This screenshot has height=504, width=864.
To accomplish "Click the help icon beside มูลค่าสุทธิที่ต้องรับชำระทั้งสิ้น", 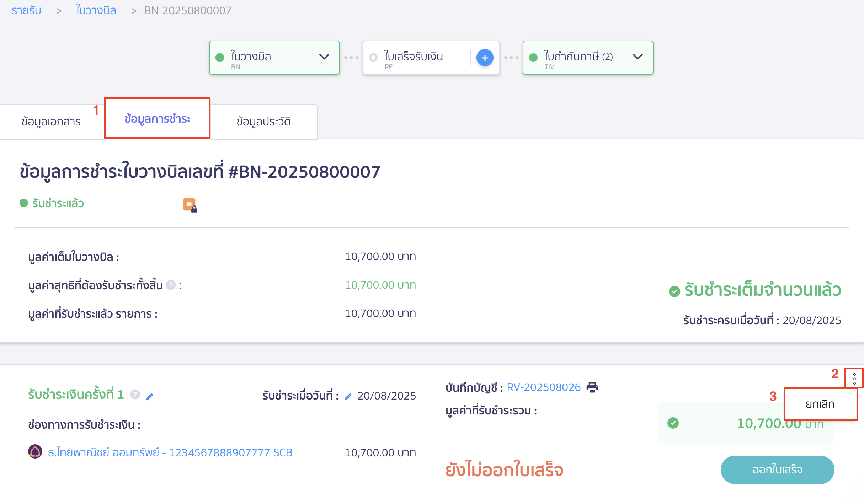I will [171, 285].
